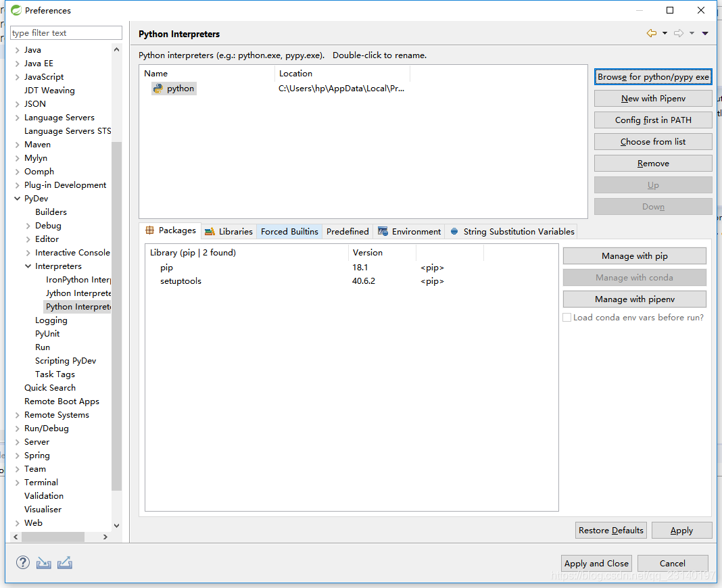
Task: Switch to the Libraries tab
Action: click(229, 232)
